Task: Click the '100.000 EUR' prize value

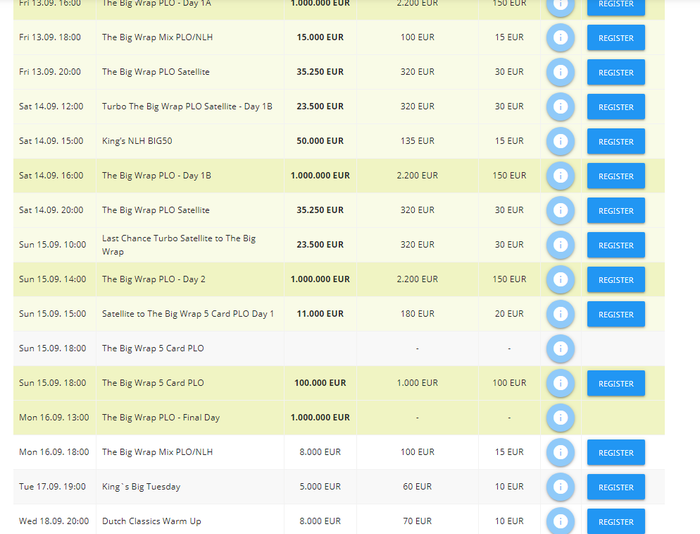Action: click(320, 383)
